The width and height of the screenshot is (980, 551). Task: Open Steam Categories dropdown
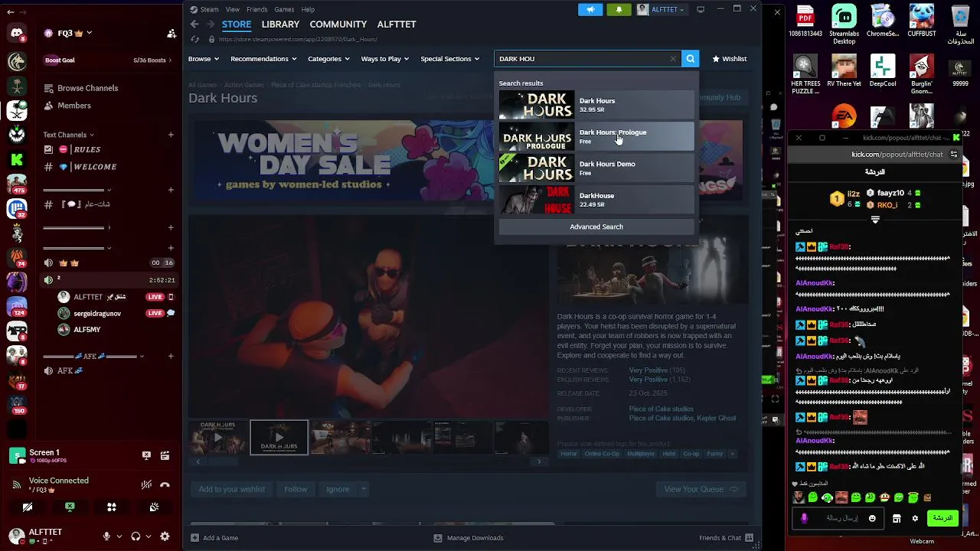coord(329,59)
